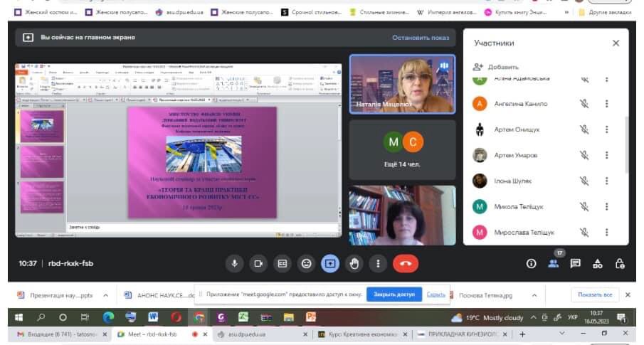The image size is (644, 345).
Task: Open a new browser tab
Action: click(522, 334)
